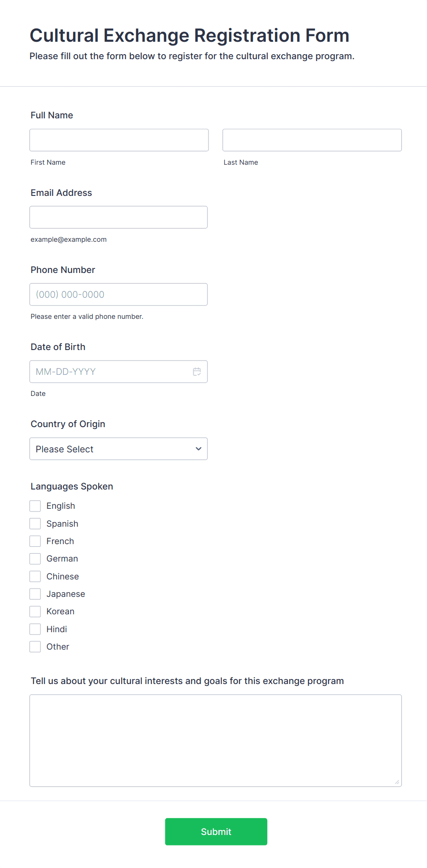Toggle the Japanese checkbox
Screen dimensions: 427x868
click(35, 594)
